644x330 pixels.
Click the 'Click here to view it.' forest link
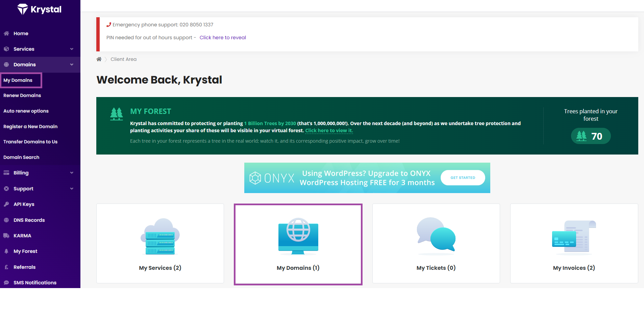click(x=329, y=131)
